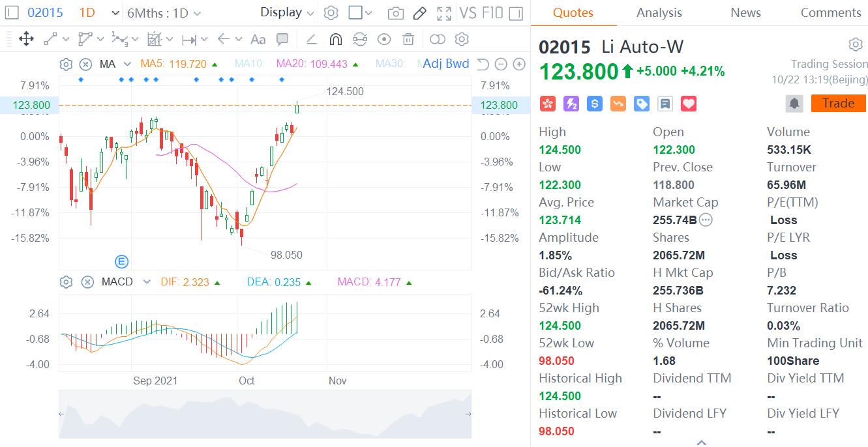
Task: Expand the MACD indicator dropdown
Action: (x=147, y=282)
